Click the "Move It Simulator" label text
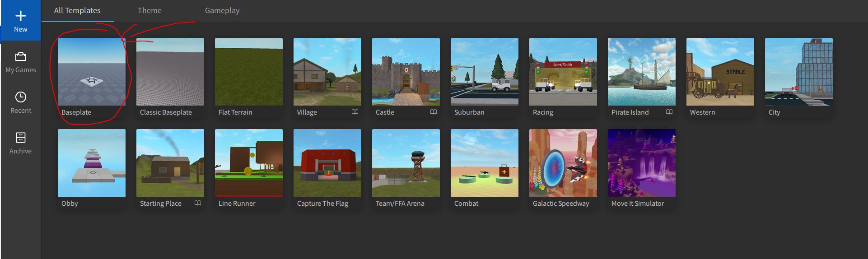 click(x=638, y=203)
